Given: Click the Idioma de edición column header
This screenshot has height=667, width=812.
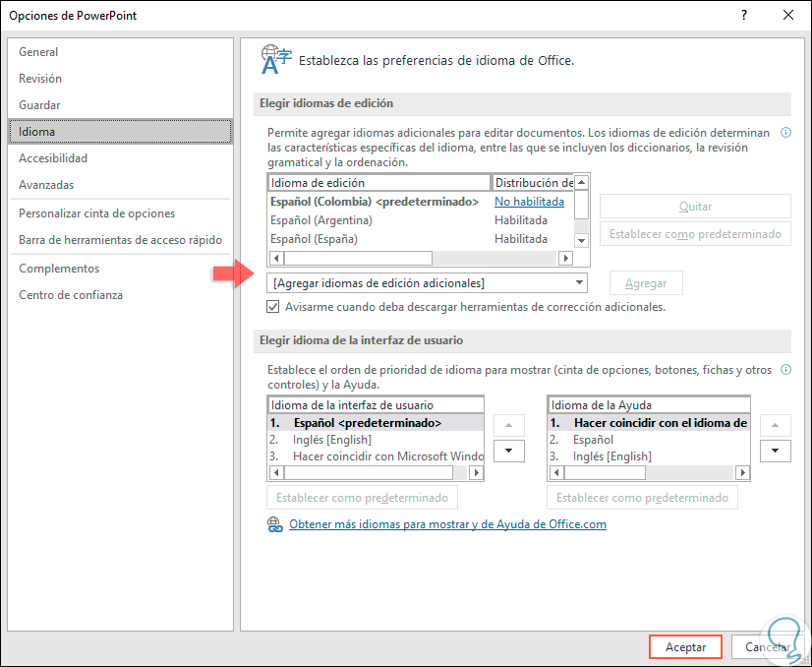Looking at the screenshot, I should tap(379, 182).
